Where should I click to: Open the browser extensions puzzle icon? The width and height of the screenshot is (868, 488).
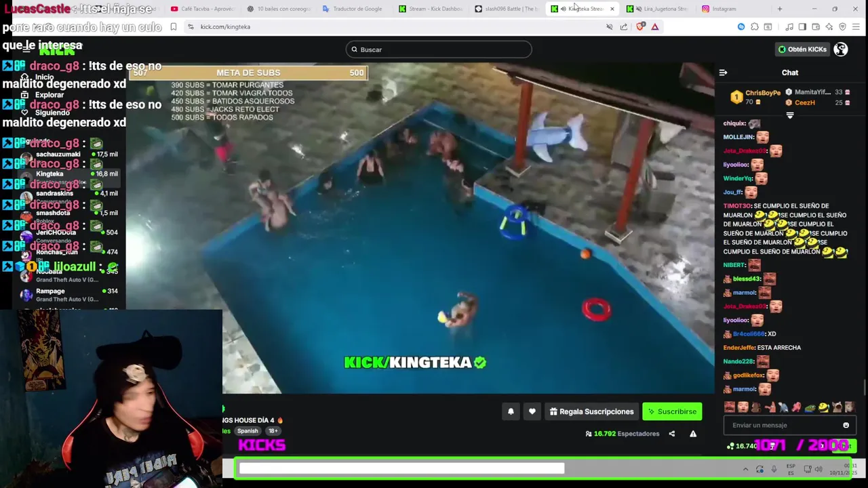click(755, 26)
